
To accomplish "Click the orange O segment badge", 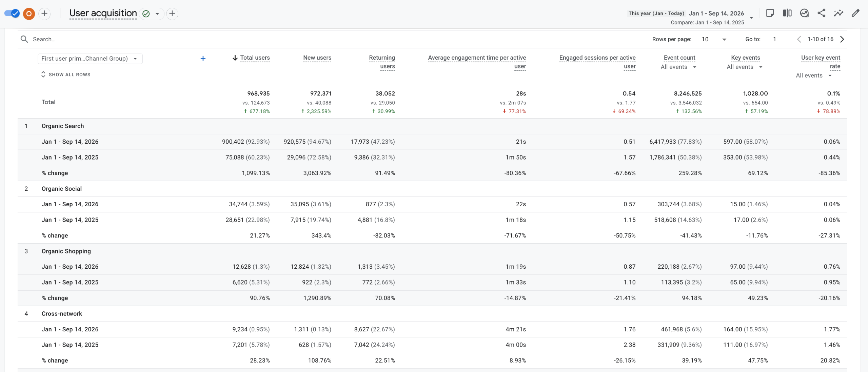I will tap(29, 14).
